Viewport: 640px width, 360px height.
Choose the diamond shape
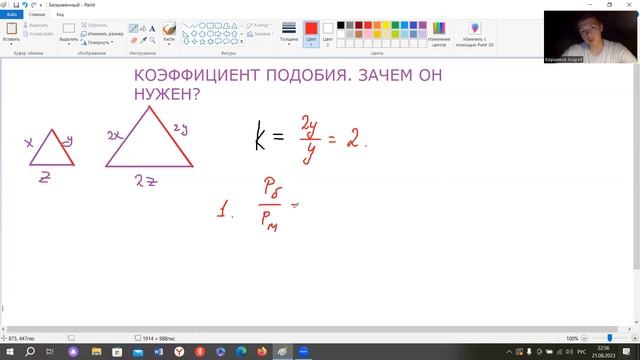tap(194, 34)
